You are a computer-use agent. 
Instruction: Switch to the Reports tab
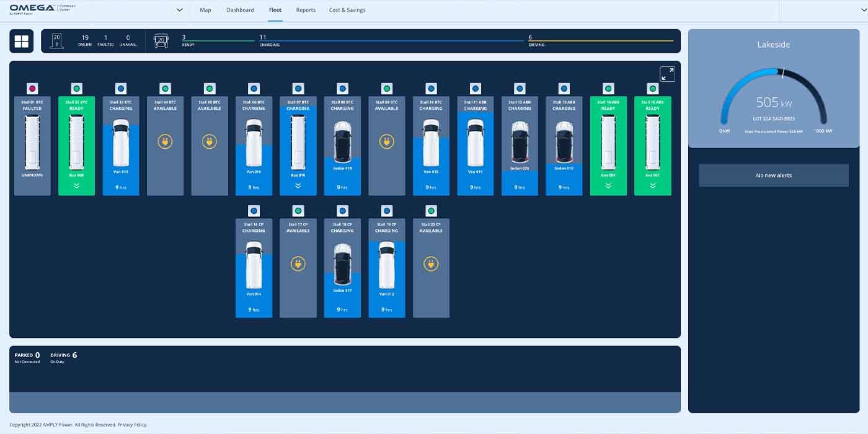306,10
